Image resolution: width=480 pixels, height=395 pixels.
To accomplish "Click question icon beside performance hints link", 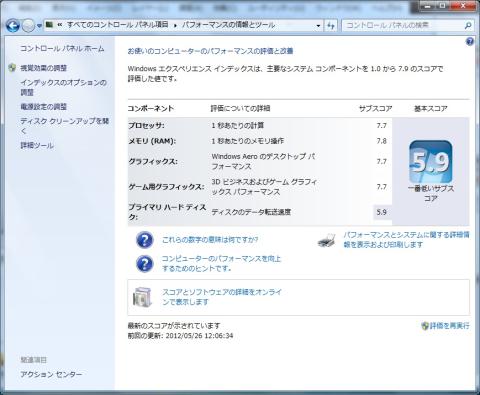I will tap(145, 263).
